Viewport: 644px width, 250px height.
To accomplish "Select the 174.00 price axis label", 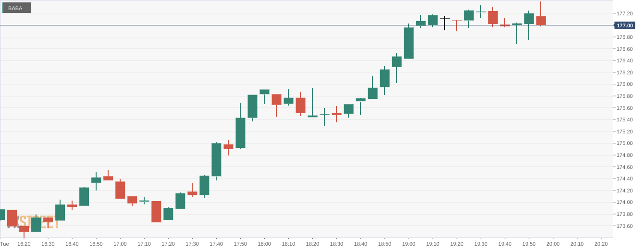I will (624, 202).
